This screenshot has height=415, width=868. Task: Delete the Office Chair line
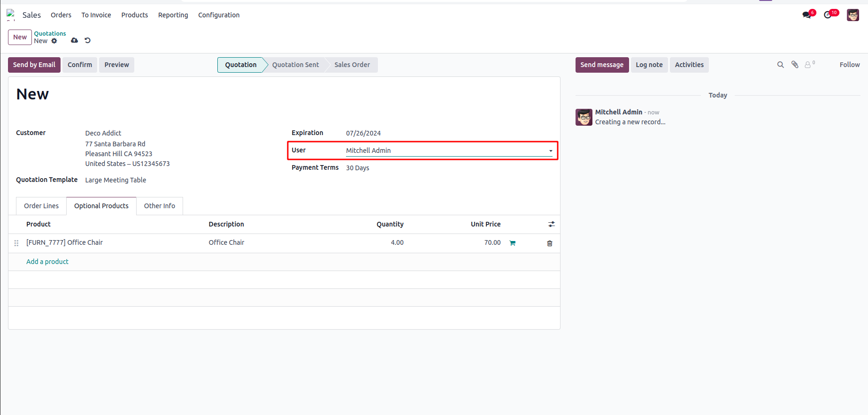(x=550, y=243)
